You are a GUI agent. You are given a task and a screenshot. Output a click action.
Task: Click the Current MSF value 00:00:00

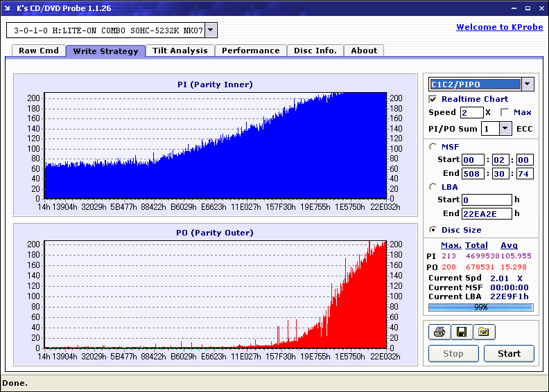(509, 287)
